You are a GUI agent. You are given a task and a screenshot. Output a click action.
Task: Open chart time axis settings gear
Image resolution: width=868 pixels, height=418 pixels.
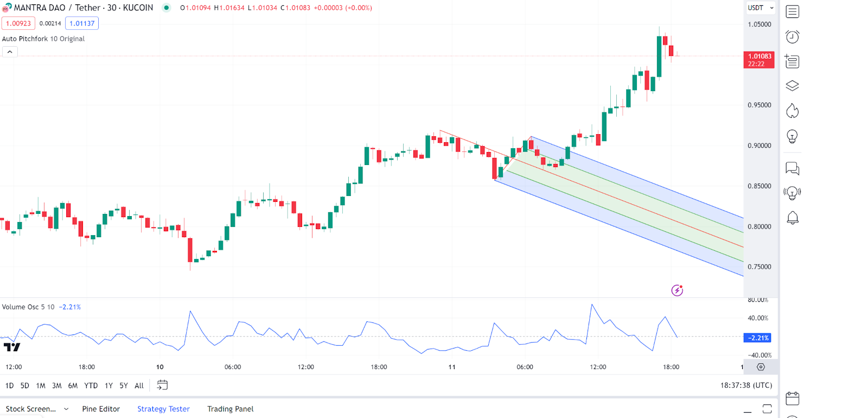click(761, 367)
